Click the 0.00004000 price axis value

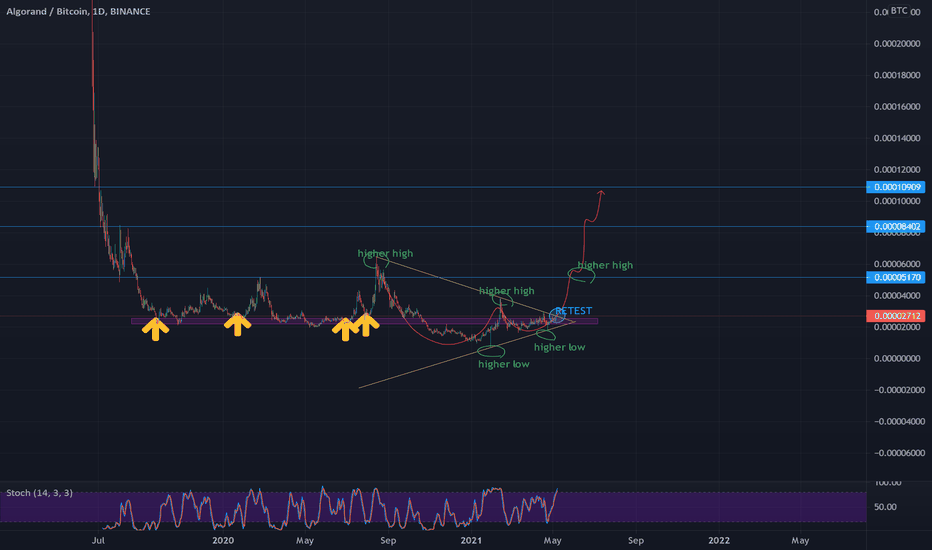897,296
